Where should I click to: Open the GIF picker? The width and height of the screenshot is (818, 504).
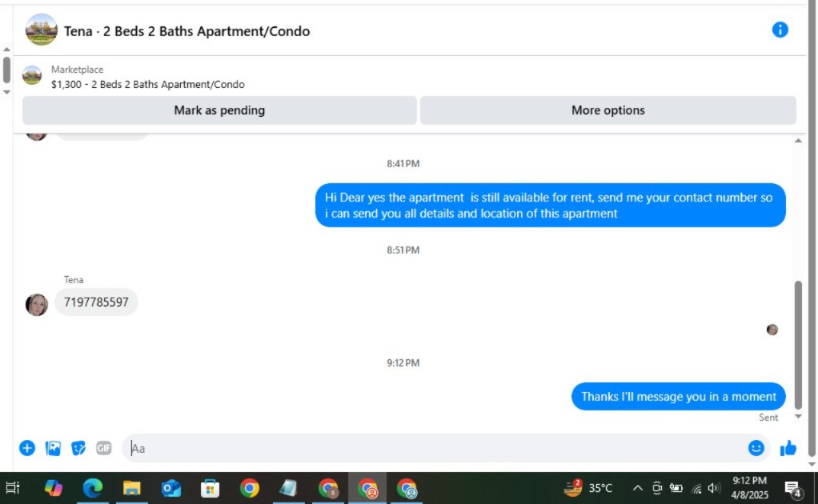tap(104, 448)
